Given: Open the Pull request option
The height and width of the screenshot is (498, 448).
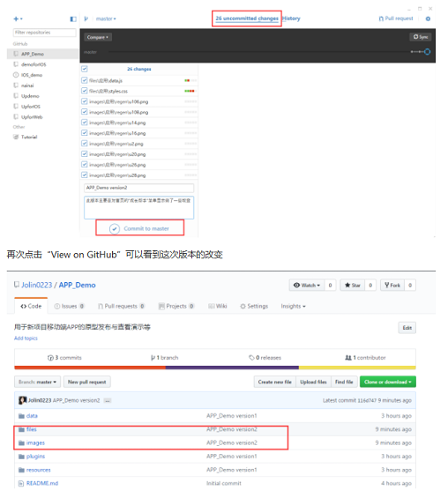Looking at the screenshot, I should [396, 19].
